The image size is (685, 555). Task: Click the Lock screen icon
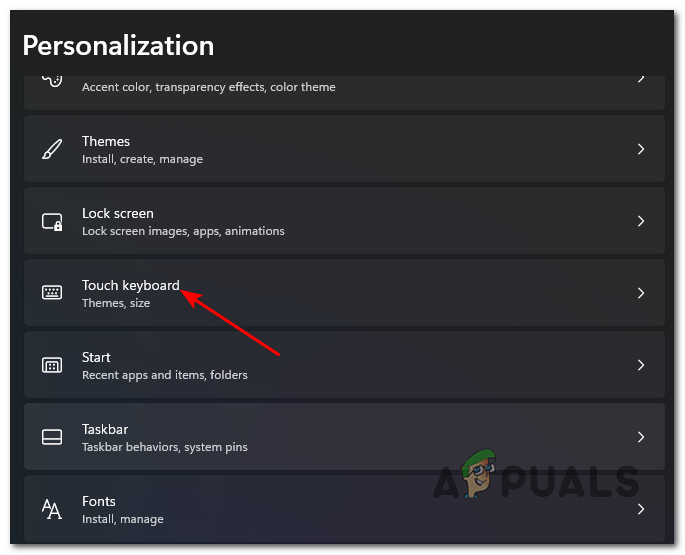pos(52,221)
